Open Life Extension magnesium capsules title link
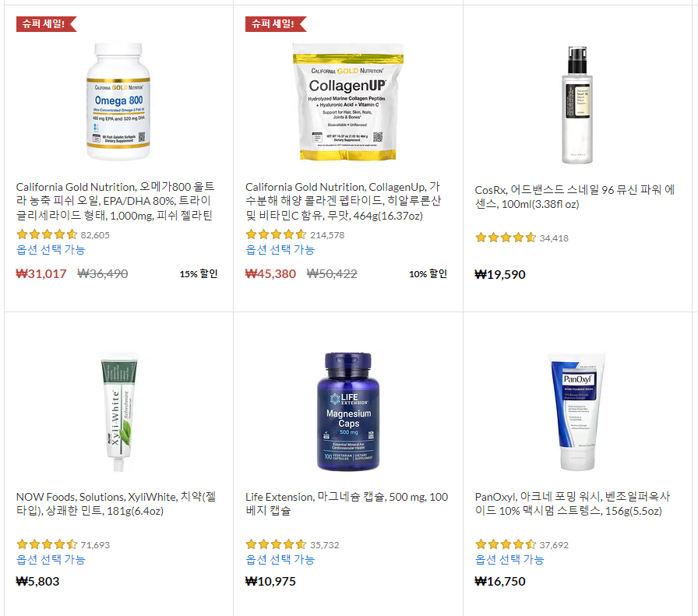698x616 pixels. point(347,504)
